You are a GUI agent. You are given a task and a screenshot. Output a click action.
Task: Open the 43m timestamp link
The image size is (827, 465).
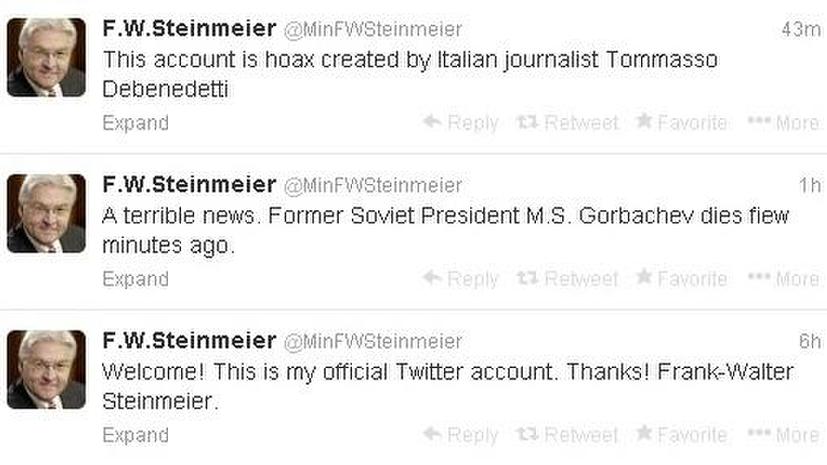click(801, 30)
